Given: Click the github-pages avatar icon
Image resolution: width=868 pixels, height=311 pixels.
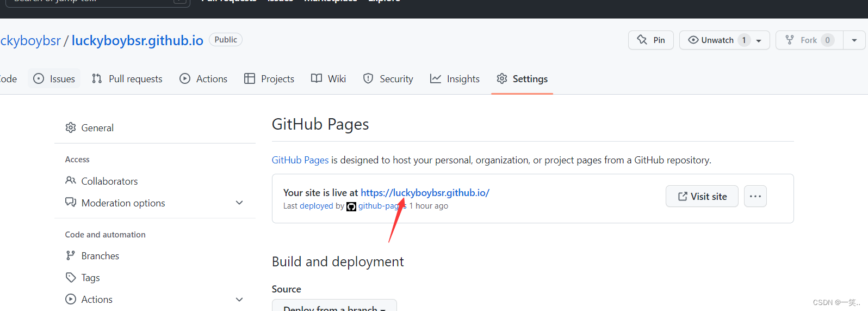Looking at the screenshot, I should (351, 206).
